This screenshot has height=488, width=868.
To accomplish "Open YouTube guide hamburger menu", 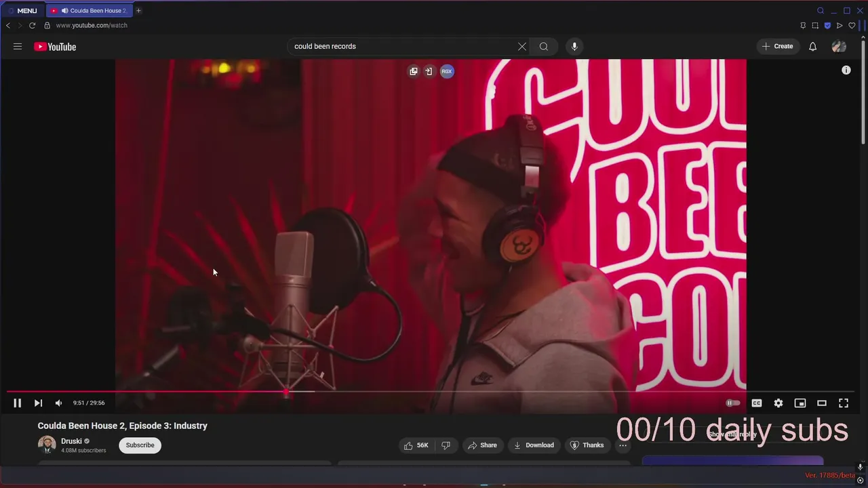I will [x=18, y=47].
